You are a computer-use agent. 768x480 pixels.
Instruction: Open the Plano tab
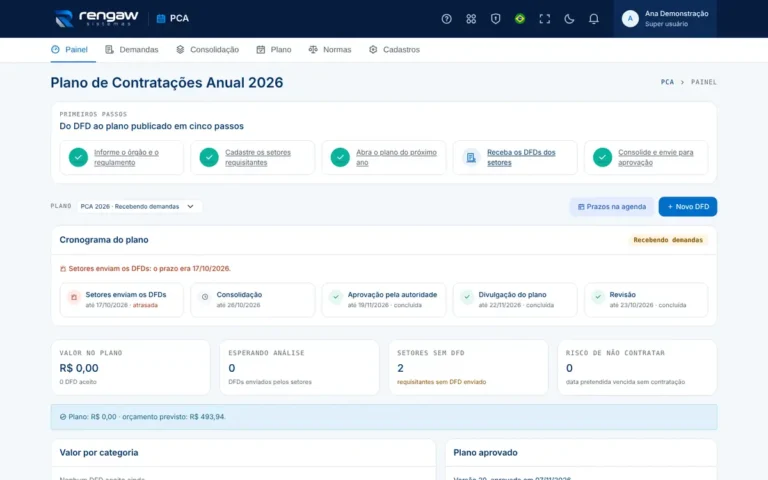point(274,49)
